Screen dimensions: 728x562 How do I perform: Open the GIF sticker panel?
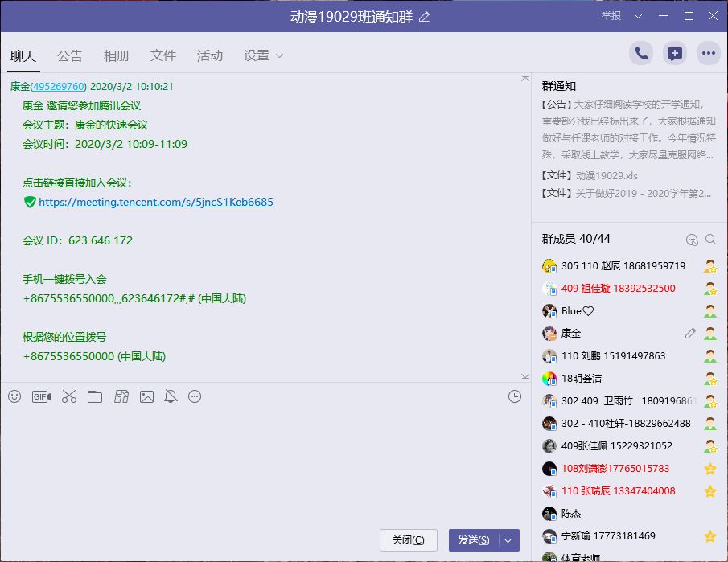(41, 396)
